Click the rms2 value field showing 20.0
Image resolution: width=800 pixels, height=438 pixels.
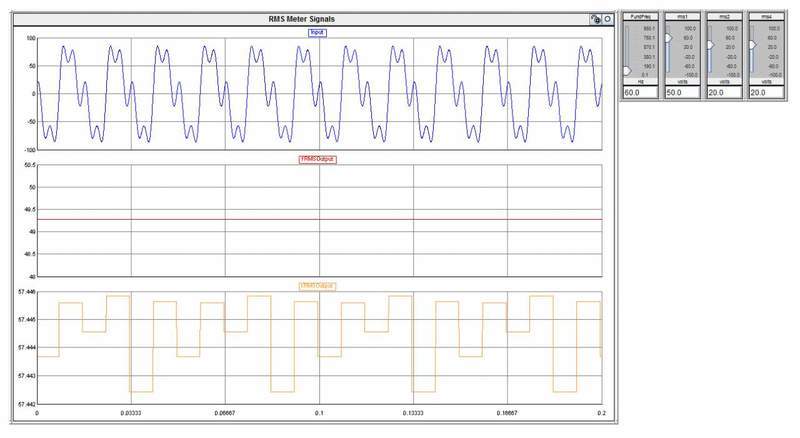(724, 92)
